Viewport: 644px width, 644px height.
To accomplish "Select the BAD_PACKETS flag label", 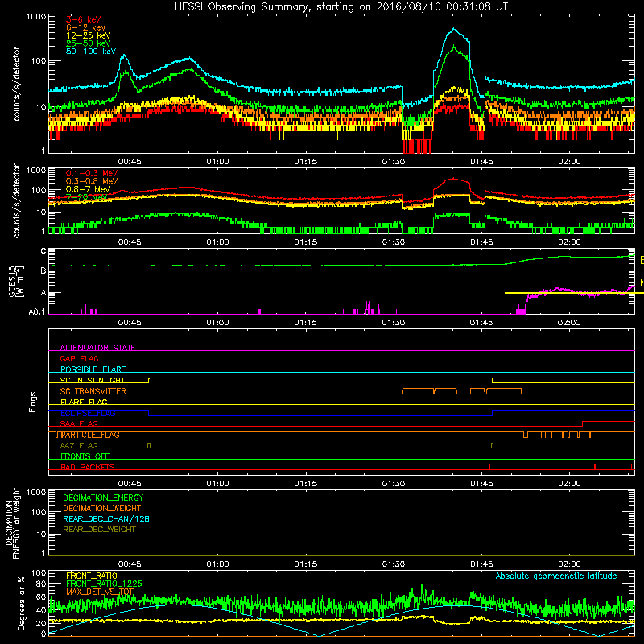I will coord(88,467).
